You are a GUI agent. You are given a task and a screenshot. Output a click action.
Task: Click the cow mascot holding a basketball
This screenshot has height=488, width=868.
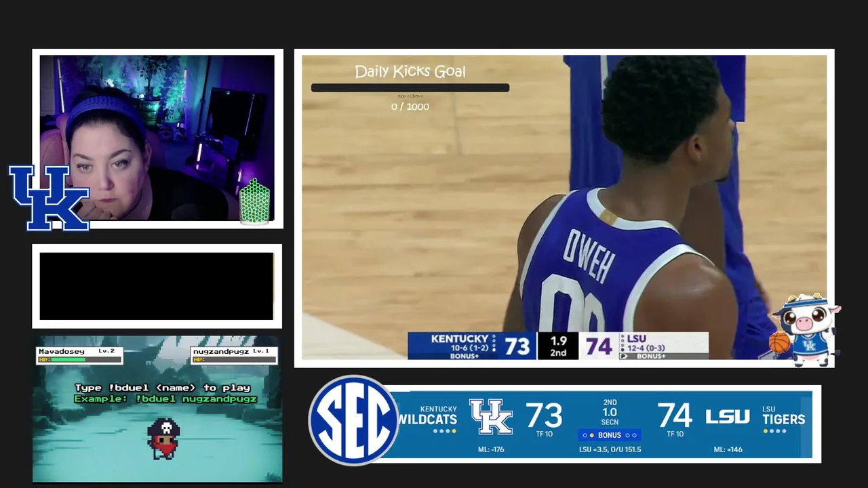pyautogui.click(x=805, y=329)
